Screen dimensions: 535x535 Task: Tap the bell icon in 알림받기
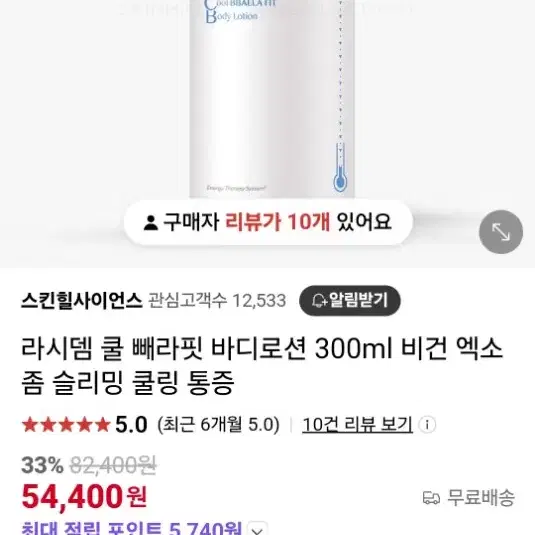pyautogui.click(x=319, y=301)
